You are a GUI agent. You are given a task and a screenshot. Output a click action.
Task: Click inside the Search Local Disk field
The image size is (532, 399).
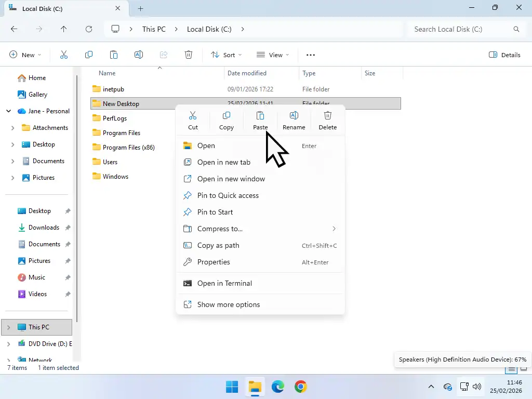pyautogui.click(x=457, y=29)
